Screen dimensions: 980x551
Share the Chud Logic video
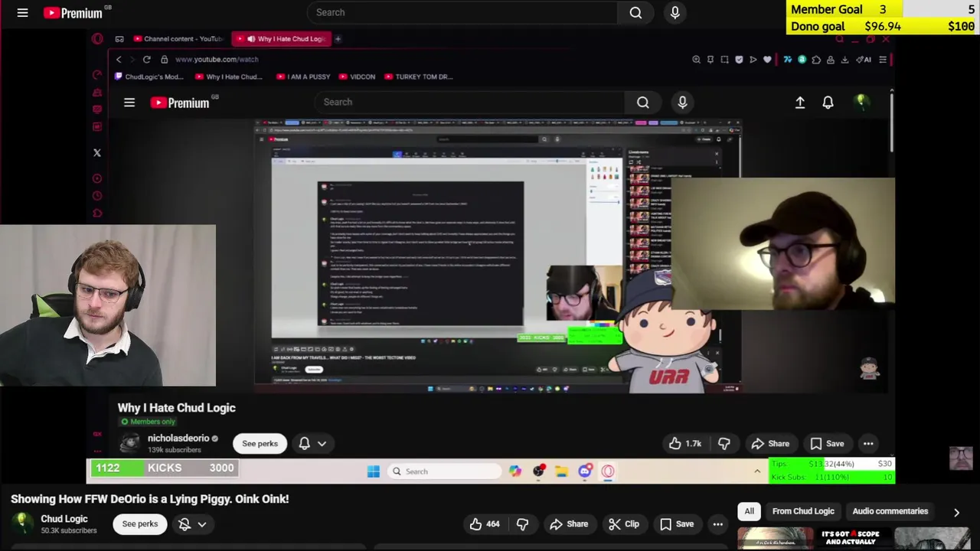coord(569,524)
